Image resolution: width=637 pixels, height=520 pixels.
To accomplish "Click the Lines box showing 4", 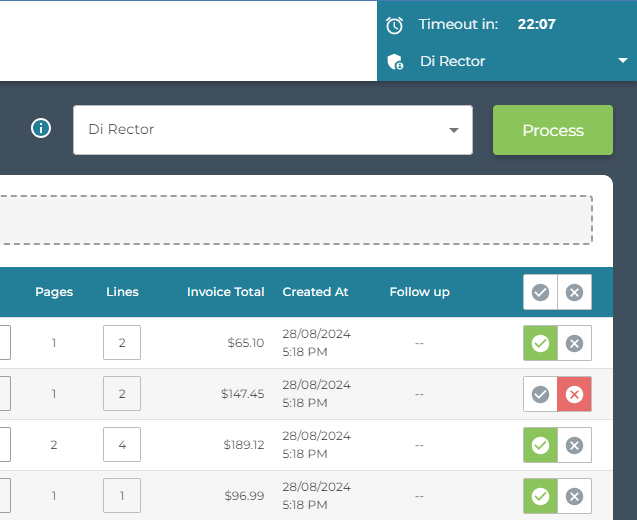I will (x=122, y=444).
